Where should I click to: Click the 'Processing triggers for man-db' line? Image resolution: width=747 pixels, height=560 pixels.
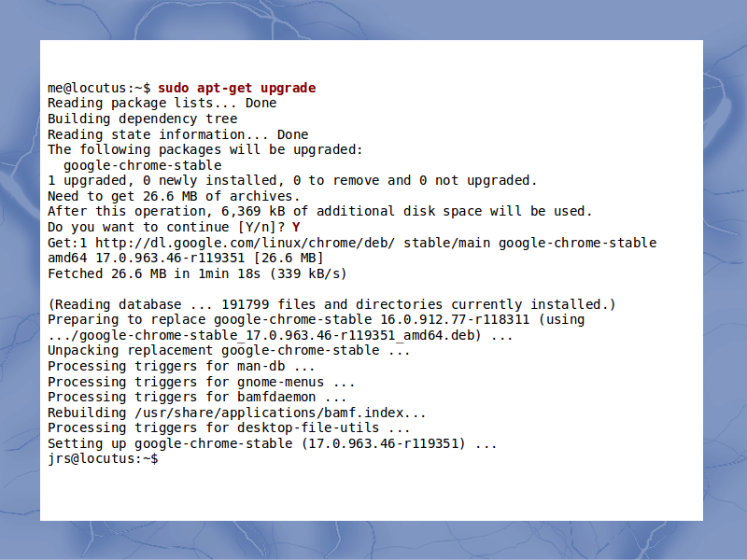point(181,367)
